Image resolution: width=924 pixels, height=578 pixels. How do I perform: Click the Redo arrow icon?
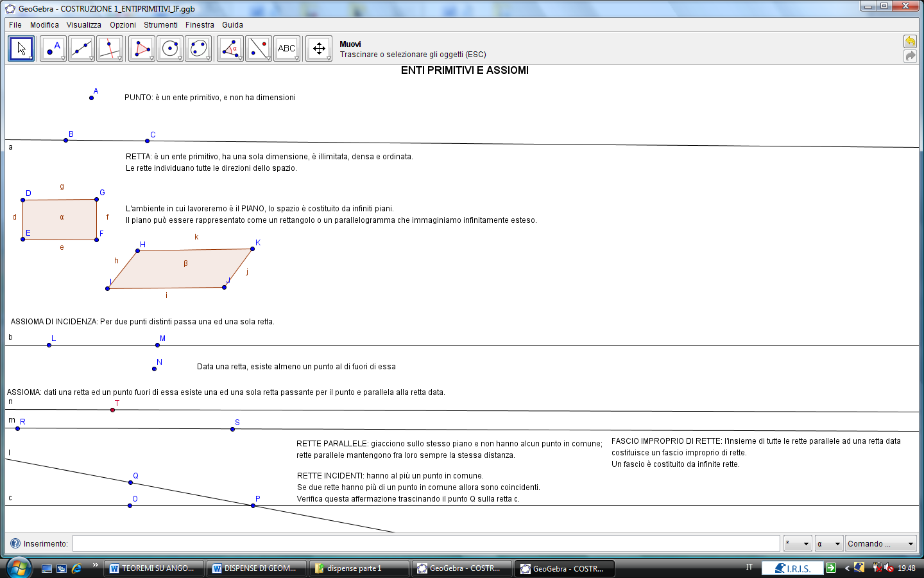910,56
